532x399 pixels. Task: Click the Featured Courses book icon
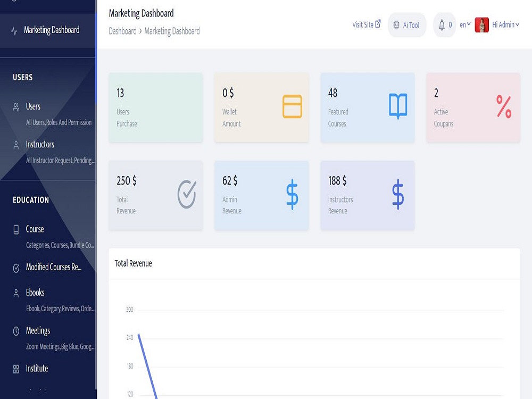(398, 106)
